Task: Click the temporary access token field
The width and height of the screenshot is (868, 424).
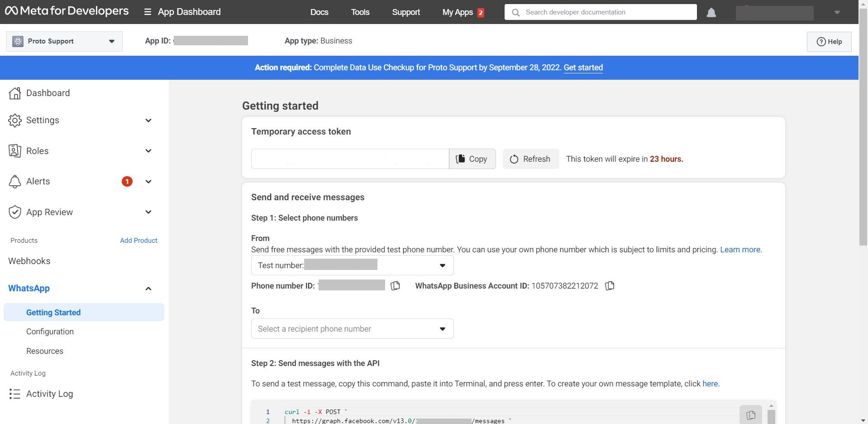Action: tap(350, 159)
